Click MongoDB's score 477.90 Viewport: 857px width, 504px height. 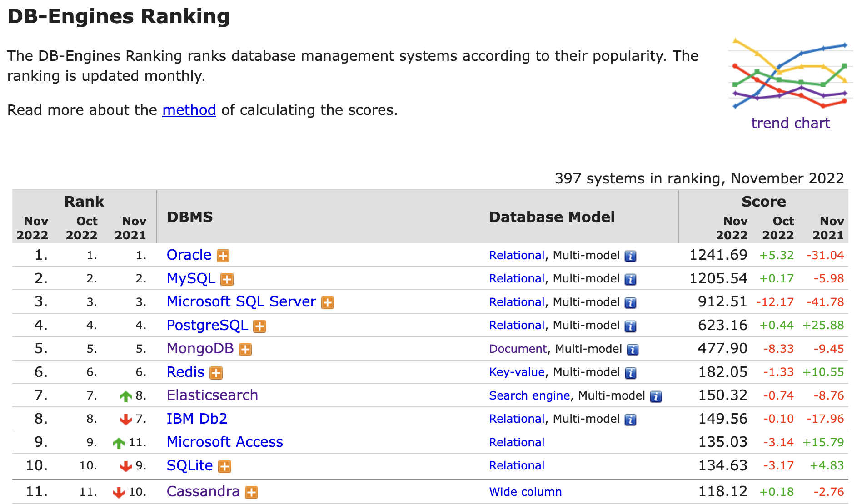(722, 348)
